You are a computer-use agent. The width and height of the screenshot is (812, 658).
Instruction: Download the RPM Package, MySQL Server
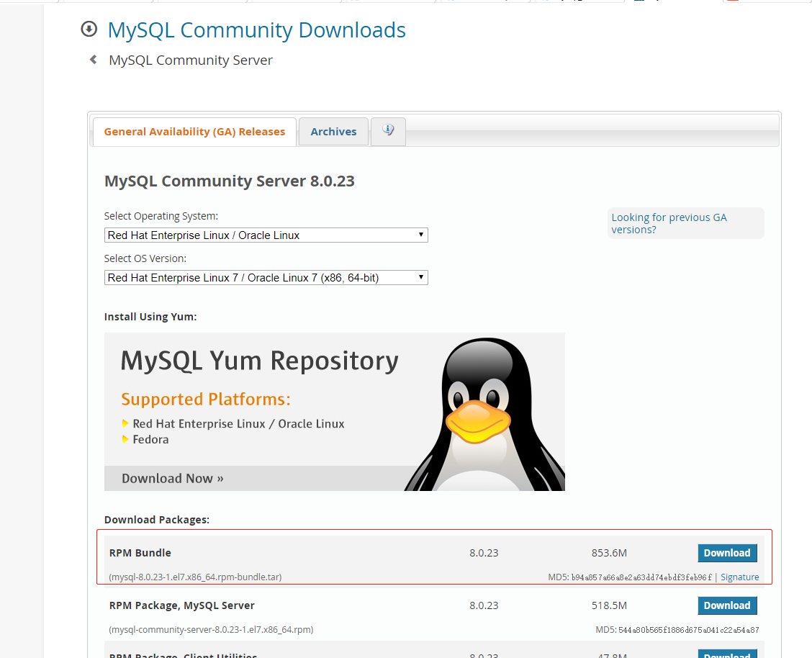[x=727, y=605]
